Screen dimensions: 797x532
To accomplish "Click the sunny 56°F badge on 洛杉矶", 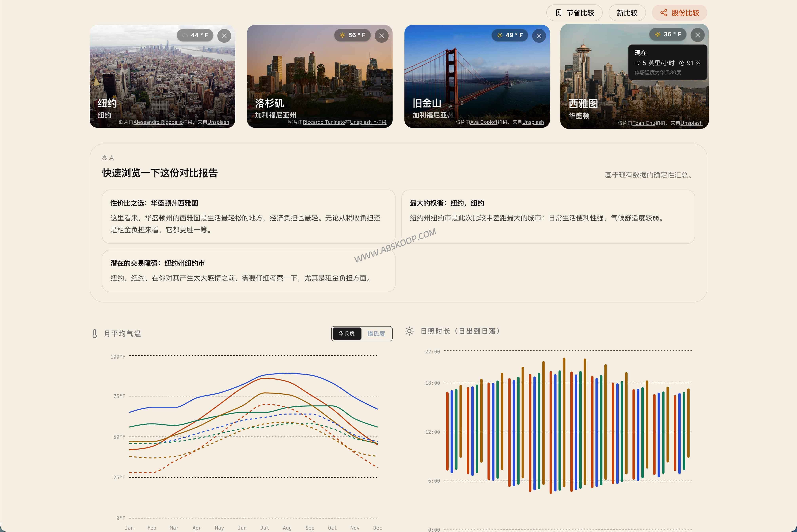I will pyautogui.click(x=353, y=35).
